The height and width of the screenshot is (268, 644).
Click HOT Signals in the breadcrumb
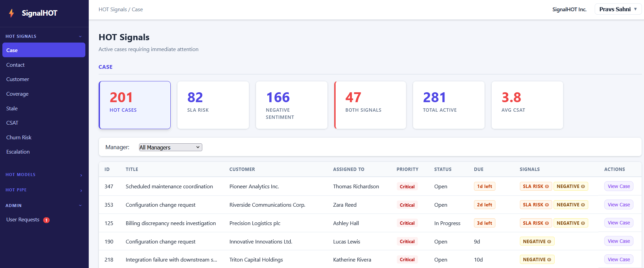pos(113,10)
